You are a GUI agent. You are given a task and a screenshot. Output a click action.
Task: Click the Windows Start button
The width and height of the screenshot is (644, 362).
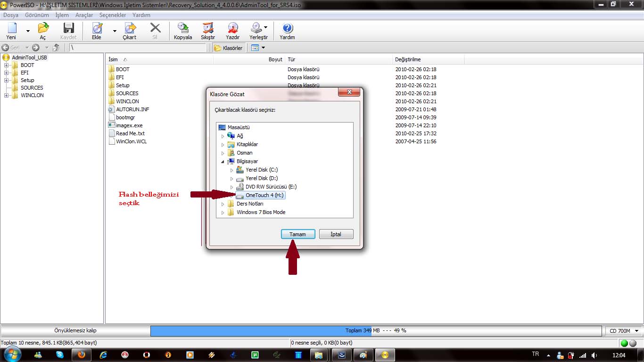(11, 354)
